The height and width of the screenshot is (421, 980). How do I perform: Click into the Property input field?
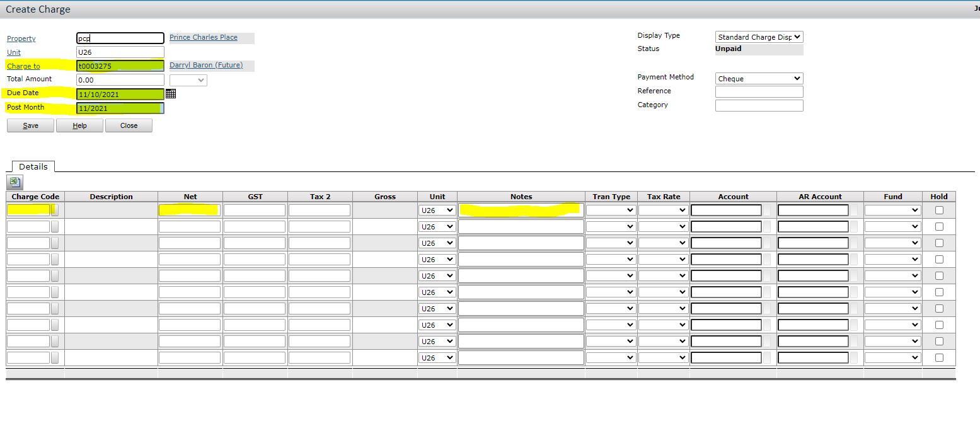tap(120, 38)
